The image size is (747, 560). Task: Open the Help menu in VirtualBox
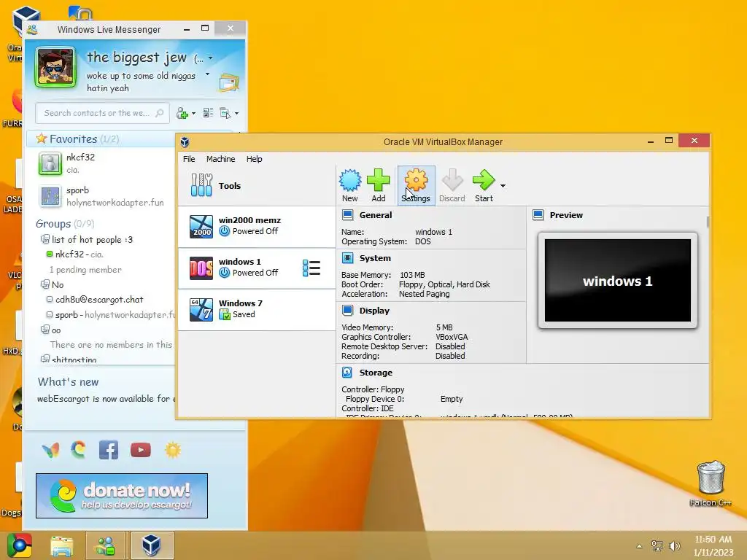point(255,159)
